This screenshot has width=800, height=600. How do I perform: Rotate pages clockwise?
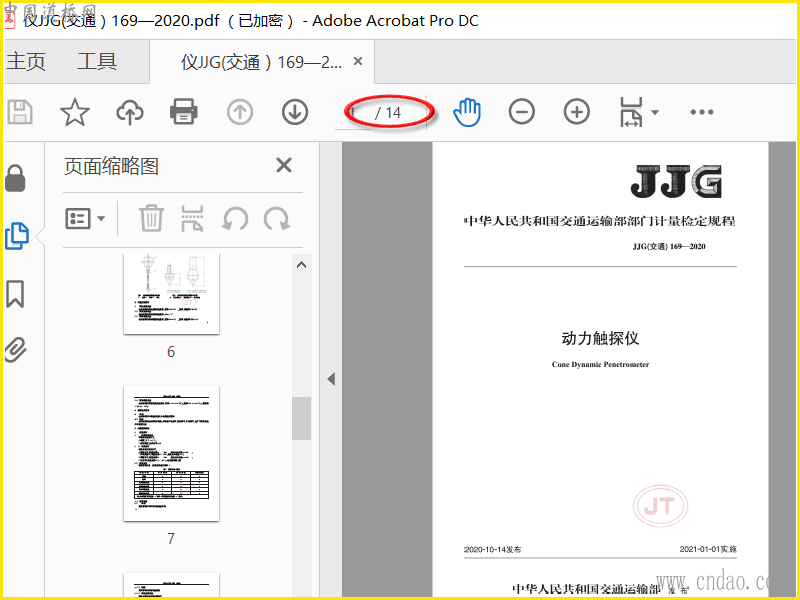(277, 219)
